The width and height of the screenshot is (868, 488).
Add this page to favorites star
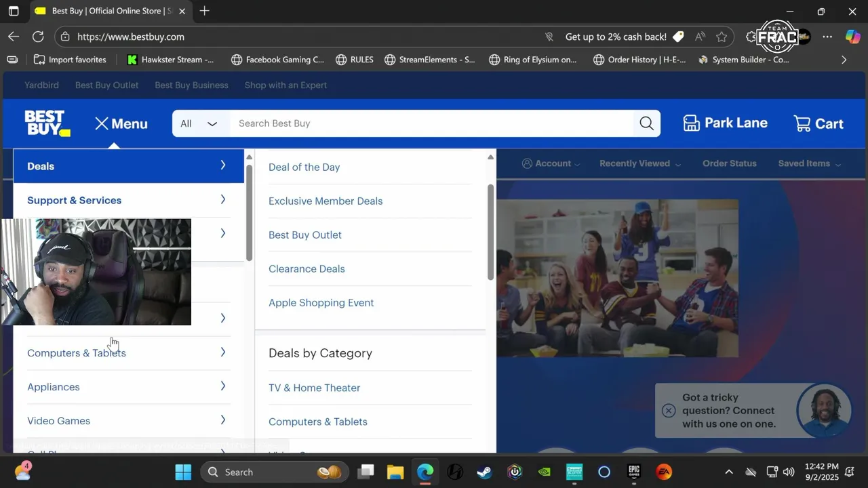pos(722,37)
